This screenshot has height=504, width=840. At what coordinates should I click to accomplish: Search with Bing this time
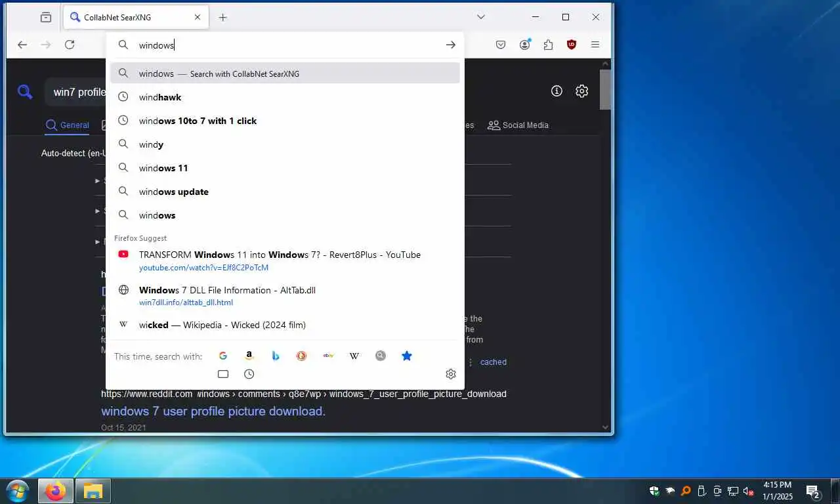(x=276, y=356)
